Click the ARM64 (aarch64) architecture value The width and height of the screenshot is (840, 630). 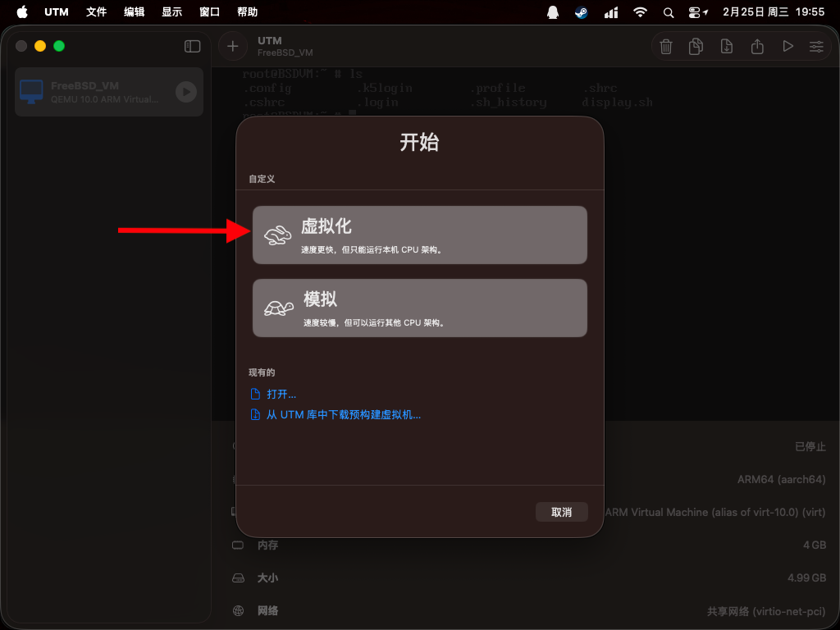tap(781, 479)
